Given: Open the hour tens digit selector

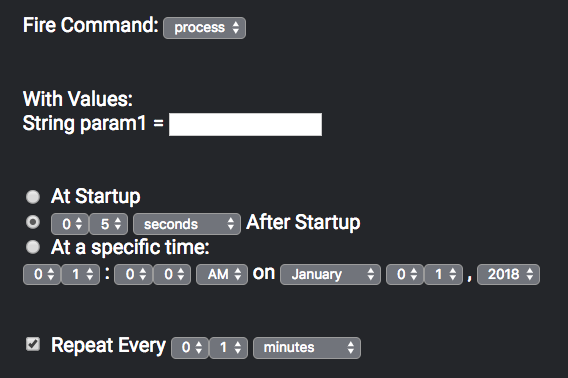Looking at the screenshot, I should (x=42, y=274).
